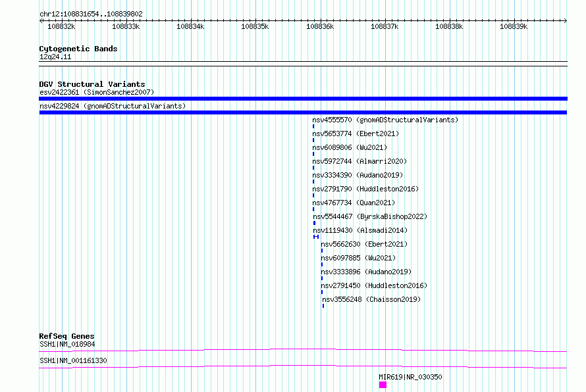
Task: Open the nsv4555570 gnomADStructuralVariants label
Action: click(385, 120)
